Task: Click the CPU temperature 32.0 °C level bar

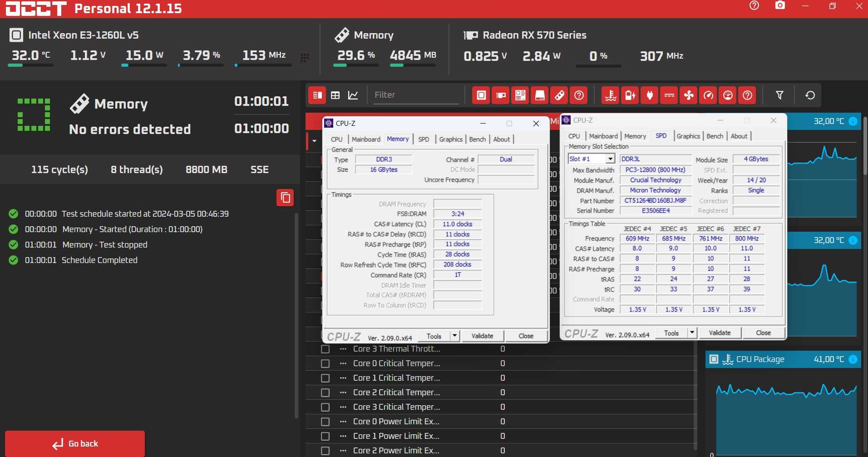Action: (x=30, y=65)
